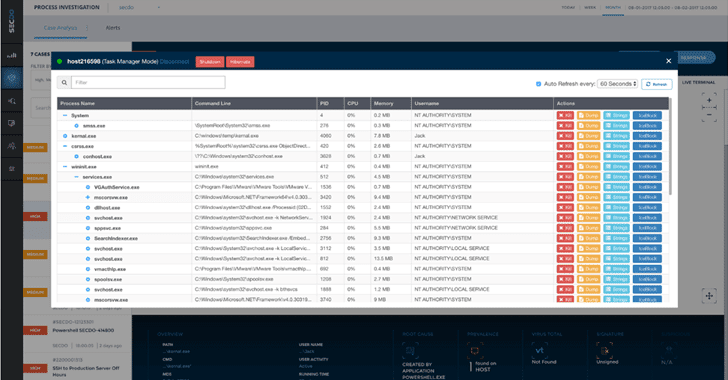Collapse the wininit.exe tree node
Image resolution: width=728 pixels, height=380 pixels.
(65, 167)
